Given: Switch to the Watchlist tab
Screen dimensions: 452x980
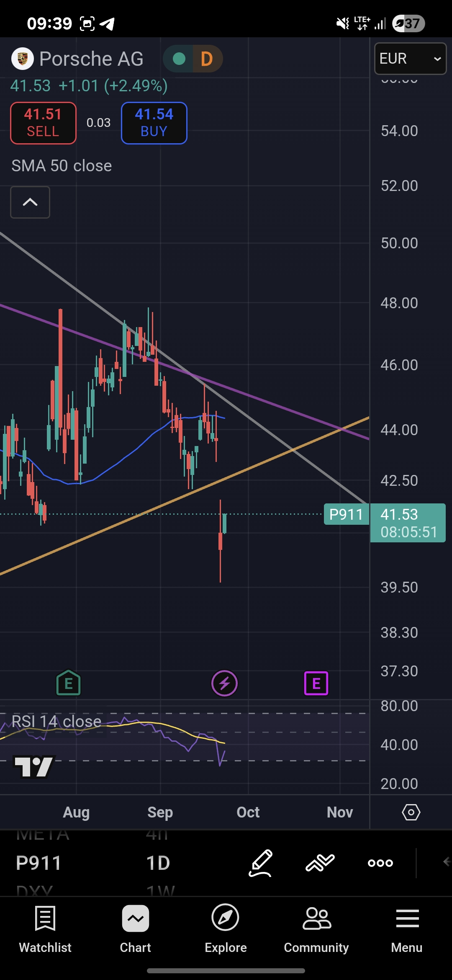Looking at the screenshot, I should [45, 929].
